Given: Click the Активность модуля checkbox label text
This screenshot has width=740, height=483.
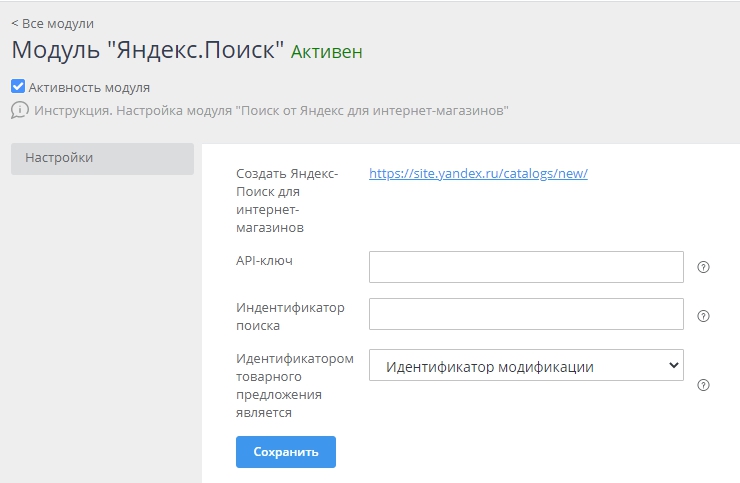Looking at the screenshot, I should pos(89,87).
